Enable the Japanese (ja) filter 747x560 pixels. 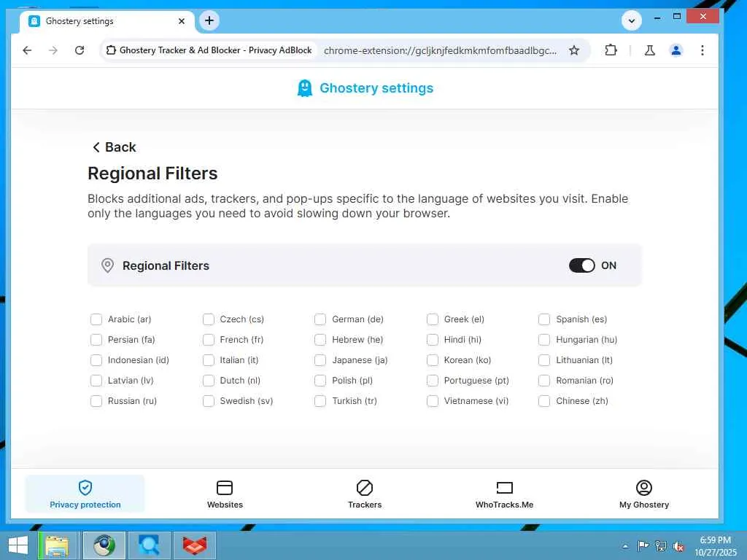pyautogui.click(x=320, y=360)
